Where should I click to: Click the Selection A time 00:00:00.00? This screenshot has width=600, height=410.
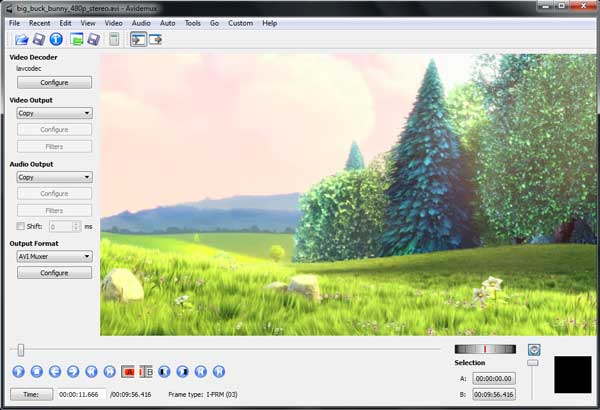(x=494, y=378)
